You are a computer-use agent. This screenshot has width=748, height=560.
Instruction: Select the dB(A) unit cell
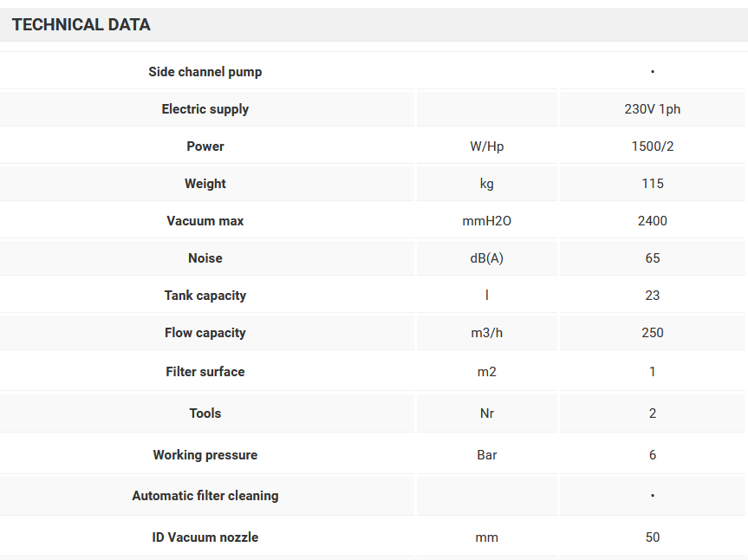pos(486,258)
